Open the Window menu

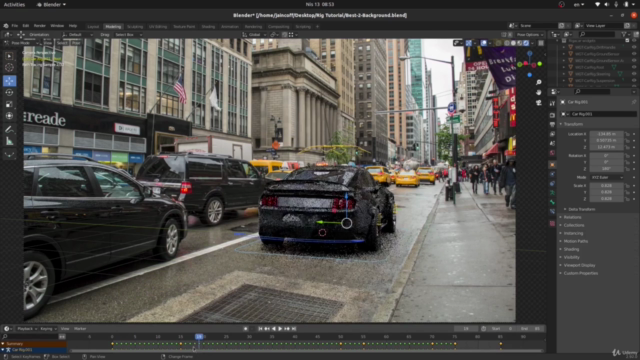[x=57, y=26]
